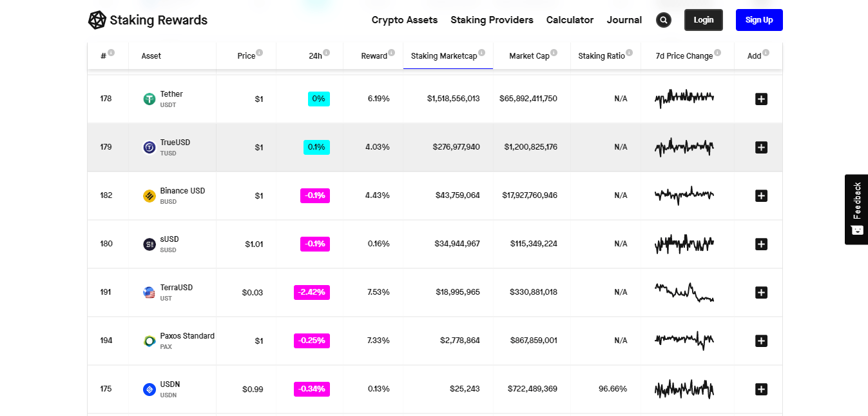Image resolution: width=868 pixels, height=416 pixels.
Task: Click Tether's $1,518,556,013 staking marketcap value
Action: coord(453,99)
